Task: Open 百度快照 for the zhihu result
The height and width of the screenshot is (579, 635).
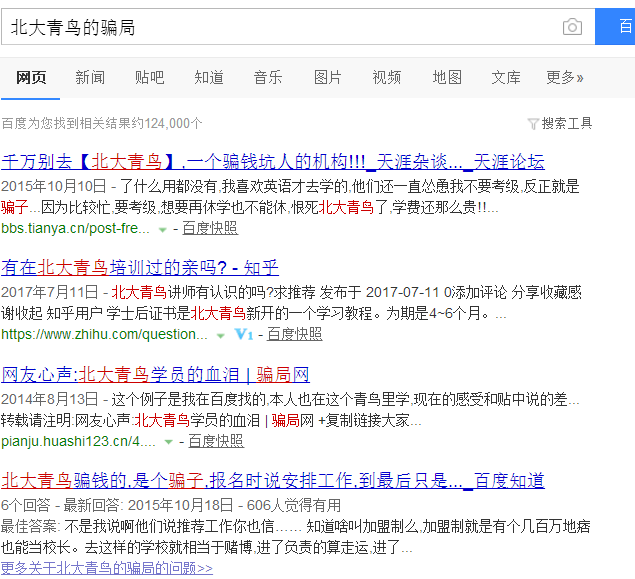Action: 294,334
